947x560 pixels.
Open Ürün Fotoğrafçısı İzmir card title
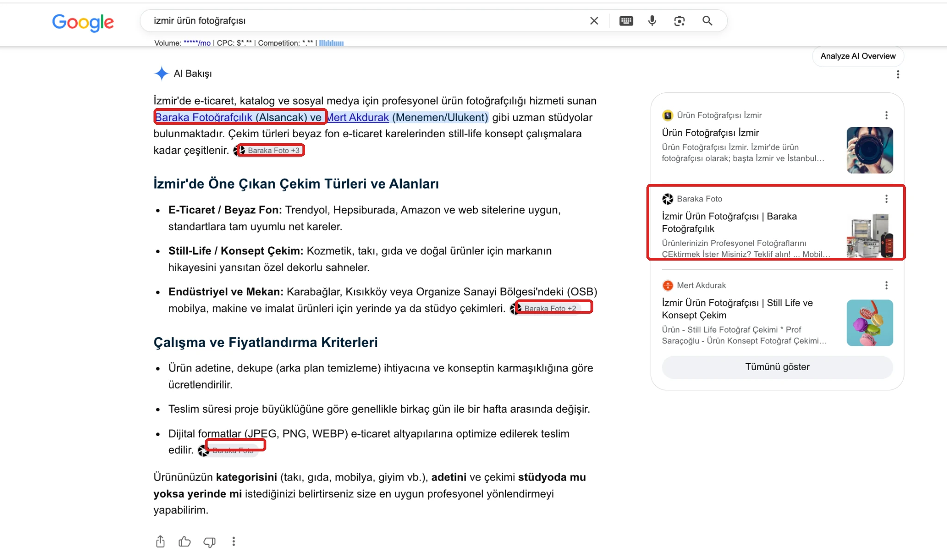click(x=710, y=133)
